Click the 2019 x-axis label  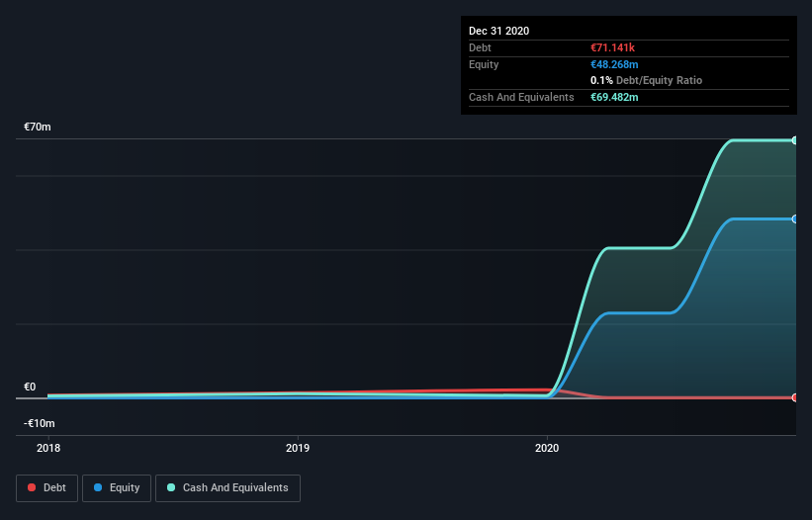point(298,448)
